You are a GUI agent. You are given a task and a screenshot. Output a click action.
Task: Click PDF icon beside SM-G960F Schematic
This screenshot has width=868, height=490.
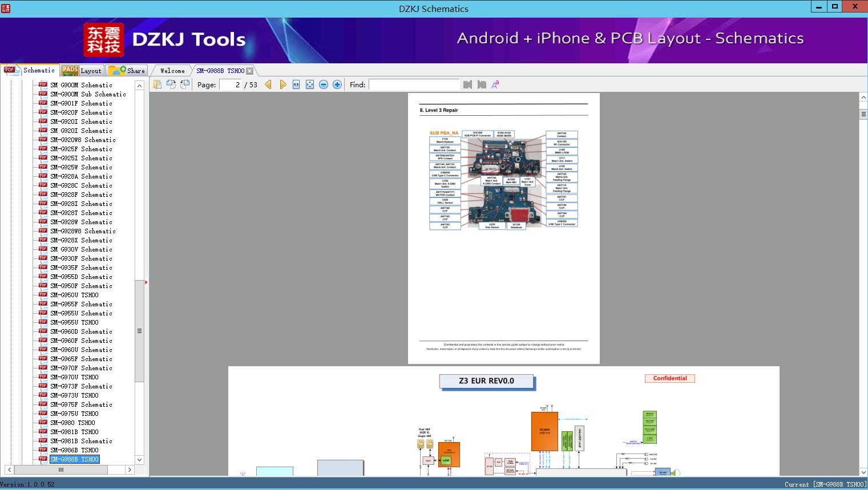[x=43, y=340]
